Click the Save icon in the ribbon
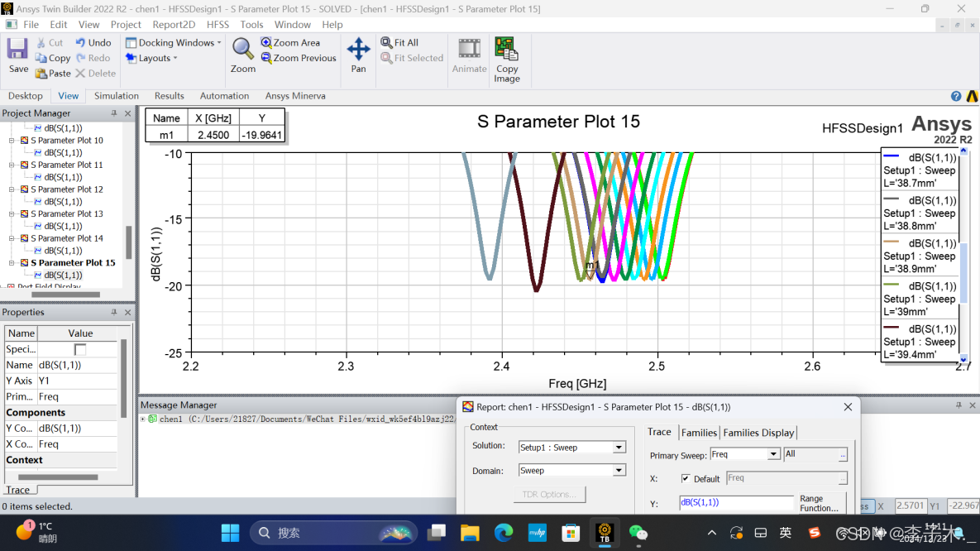This screenshot has height=551, width=980. coord(17,49)
